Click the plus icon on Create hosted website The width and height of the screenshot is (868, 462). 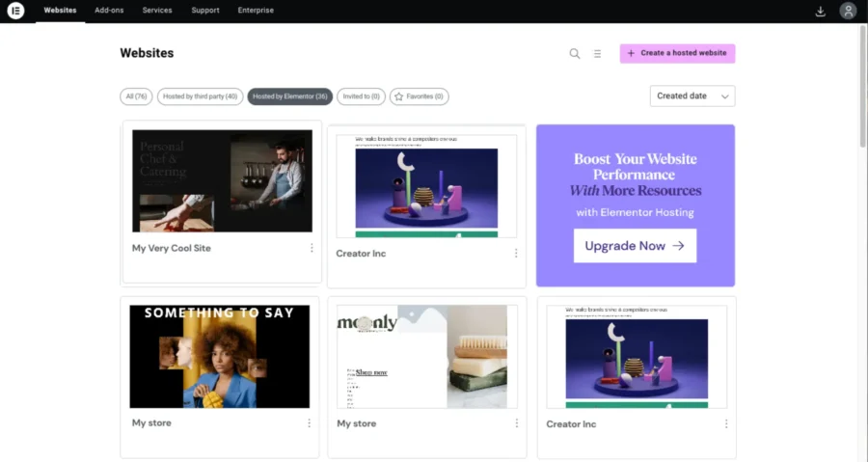(631, 53)
